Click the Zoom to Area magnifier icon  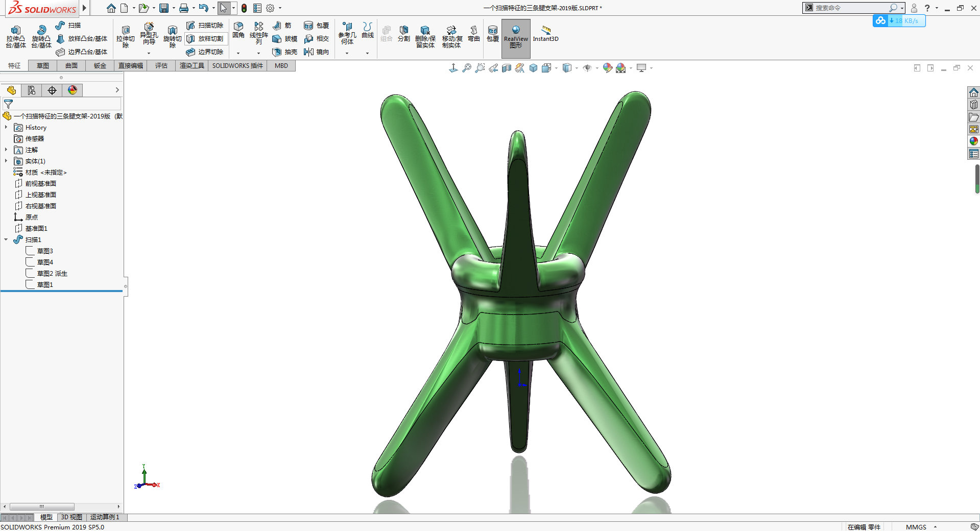pos(480,68)
